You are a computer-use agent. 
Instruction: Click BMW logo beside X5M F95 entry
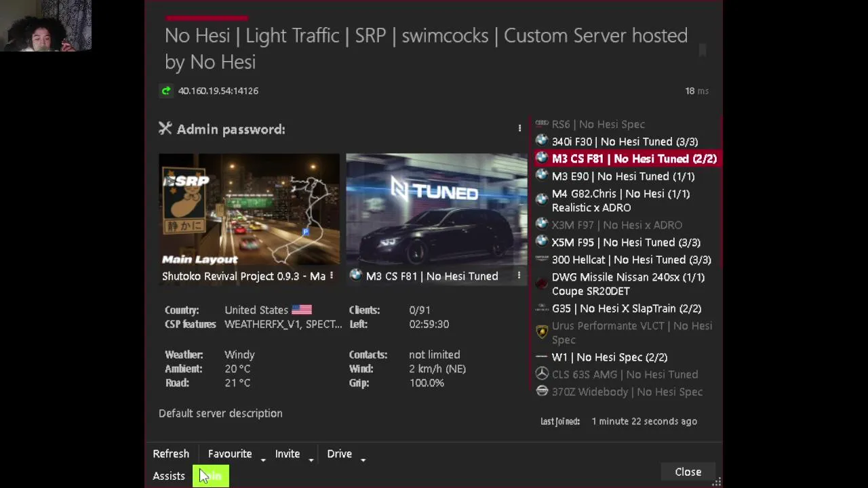coord(541,241)
